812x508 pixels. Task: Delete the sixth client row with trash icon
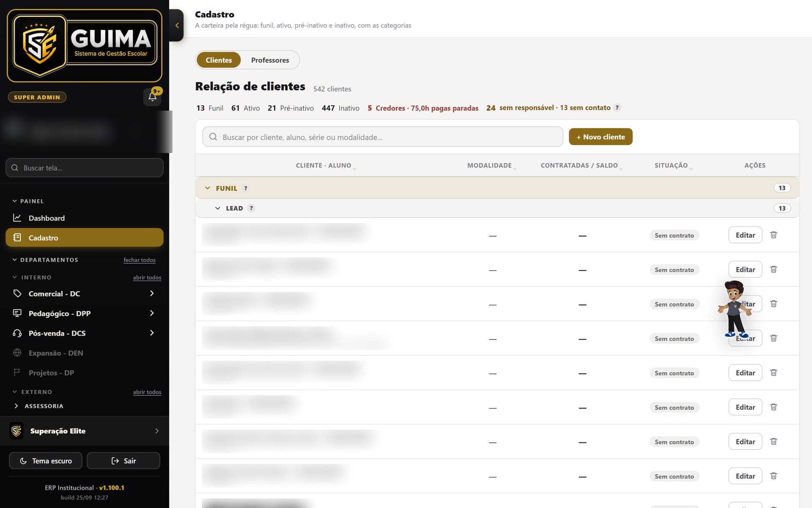774,407
